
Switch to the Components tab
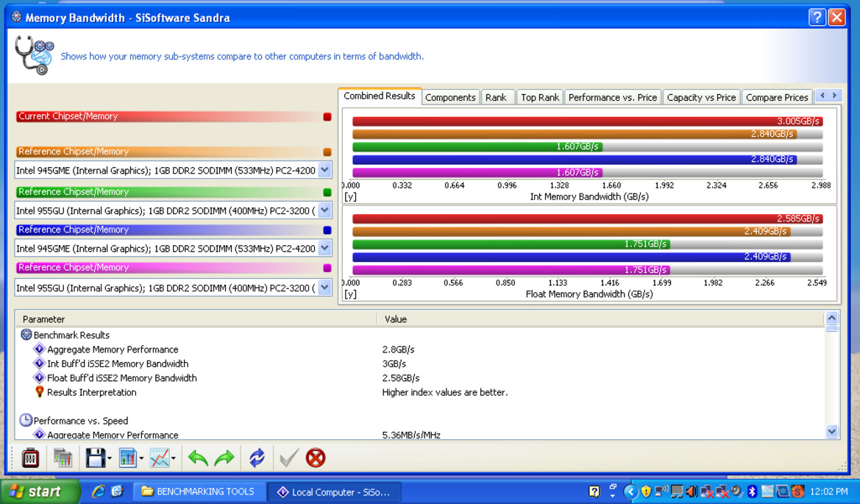point(450,97)
